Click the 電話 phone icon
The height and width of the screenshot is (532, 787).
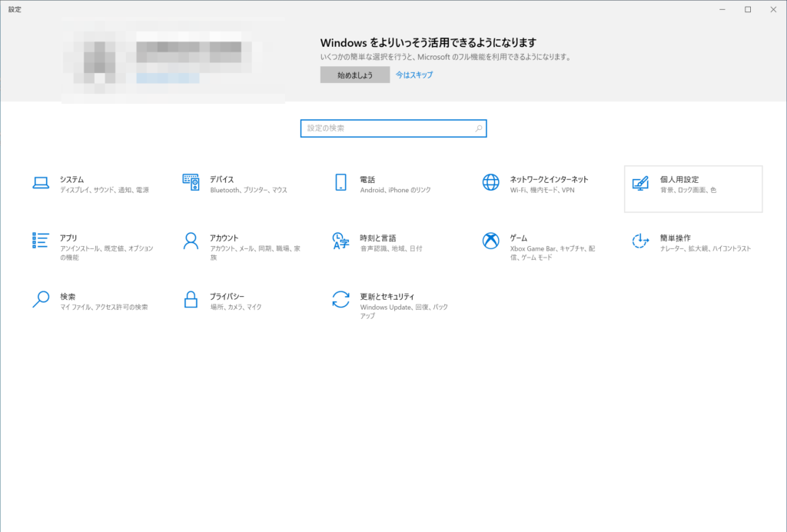pos(340,183)
